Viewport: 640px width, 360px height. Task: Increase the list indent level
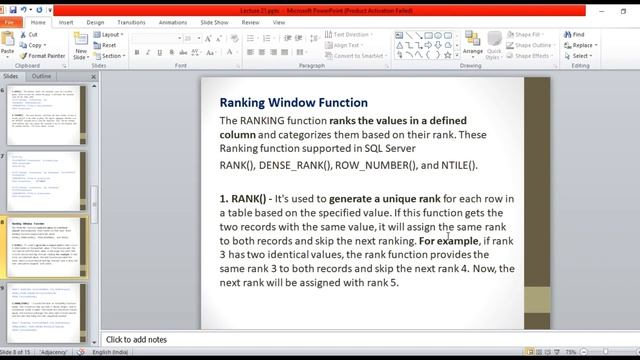tap(299, 38)
